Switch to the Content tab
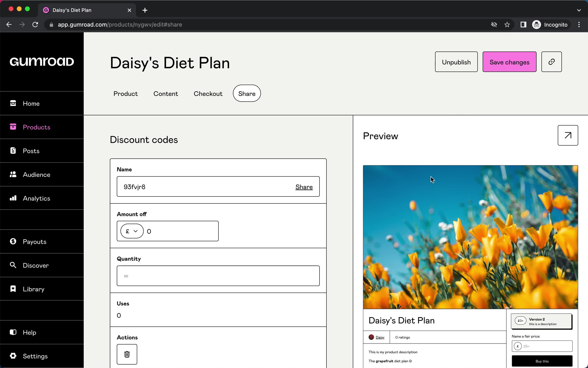Screen dimensions: 588x368 166,93
